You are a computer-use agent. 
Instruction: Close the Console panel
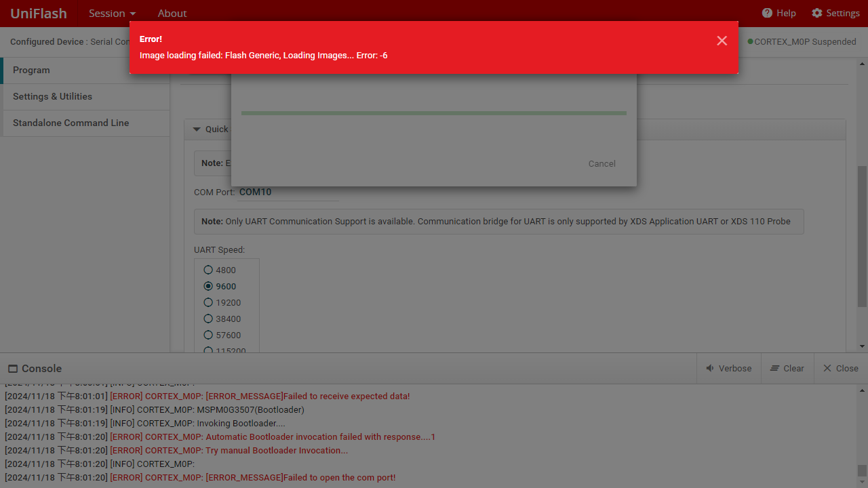coord(841,368)
